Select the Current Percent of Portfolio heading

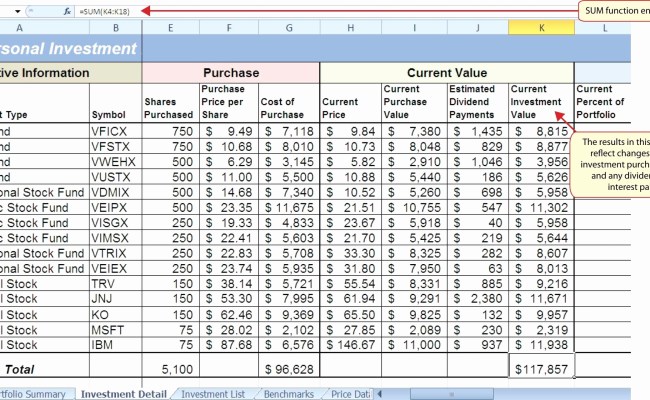603,103
